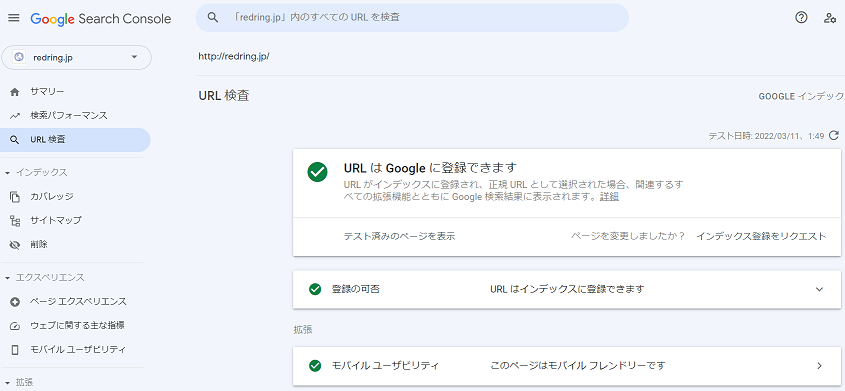
Task: Click the サイトマップ sitemap icon
Action: click(x=15, y=220)
